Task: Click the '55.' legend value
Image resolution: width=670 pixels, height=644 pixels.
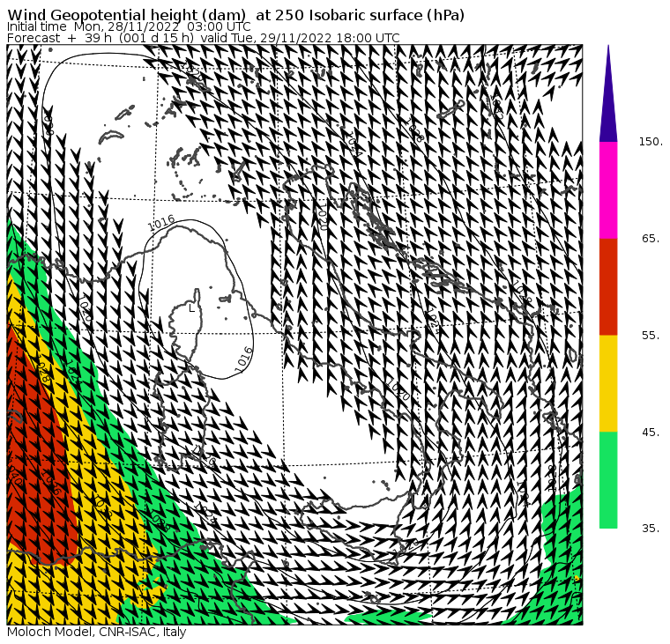Action: click(651, 336)
